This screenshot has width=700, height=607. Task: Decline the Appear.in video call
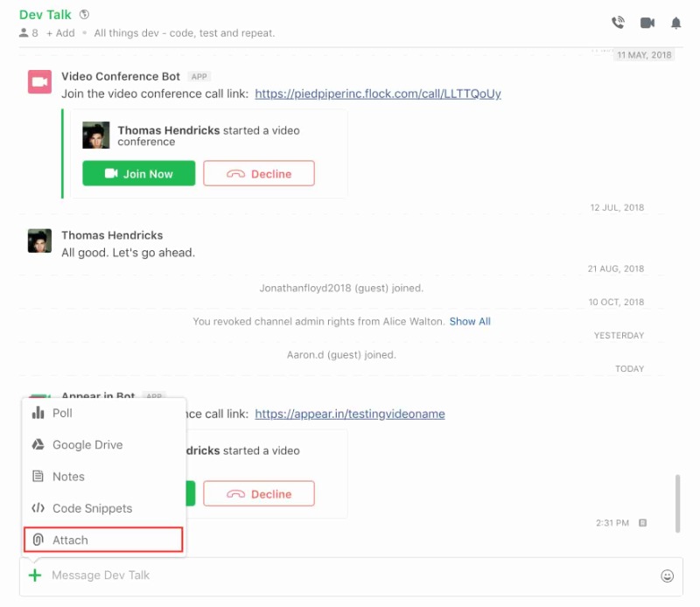coord(259,493)
